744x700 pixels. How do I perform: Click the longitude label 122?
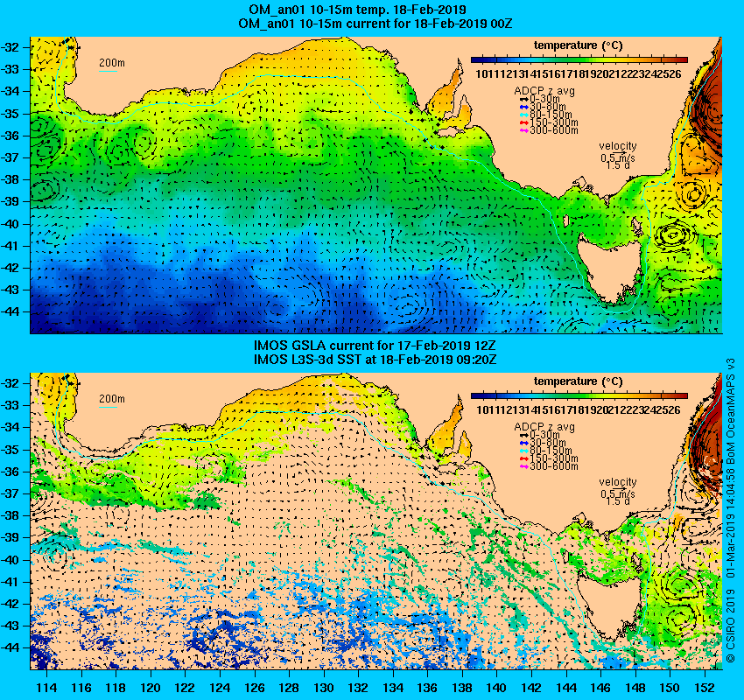tap(185, 688)
